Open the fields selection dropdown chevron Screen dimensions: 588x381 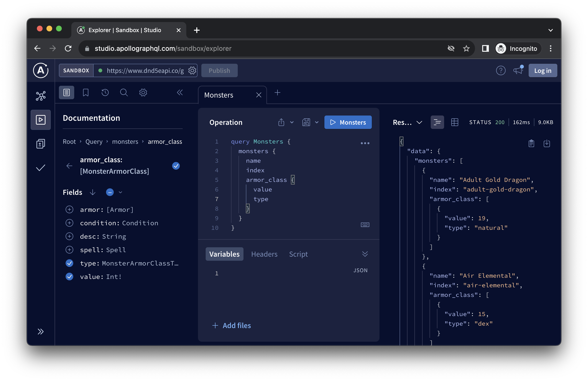tap(121, 192)
